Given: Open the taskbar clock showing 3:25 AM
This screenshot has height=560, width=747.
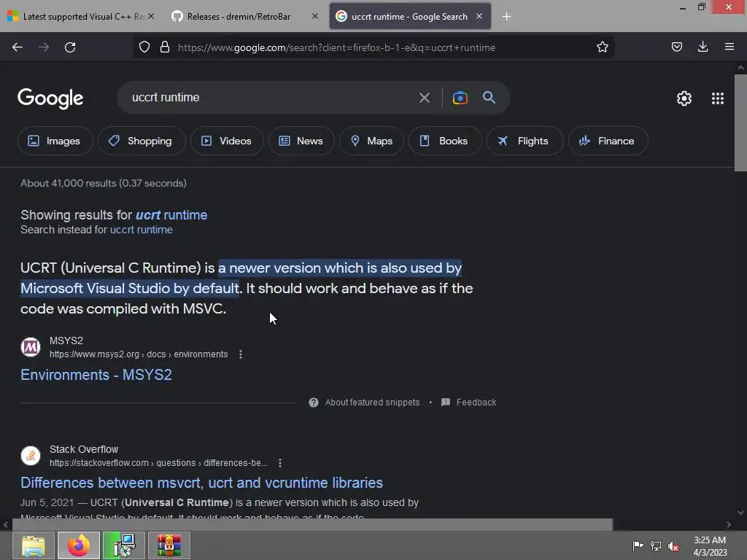Looking at the screenshot, I should [x=710, y=546].
